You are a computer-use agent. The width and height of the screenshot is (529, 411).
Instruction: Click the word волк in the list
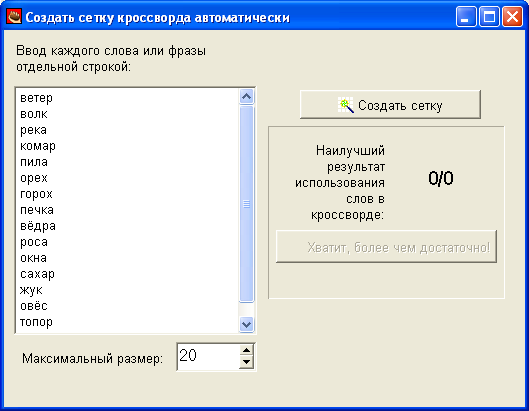coord(34,114)
